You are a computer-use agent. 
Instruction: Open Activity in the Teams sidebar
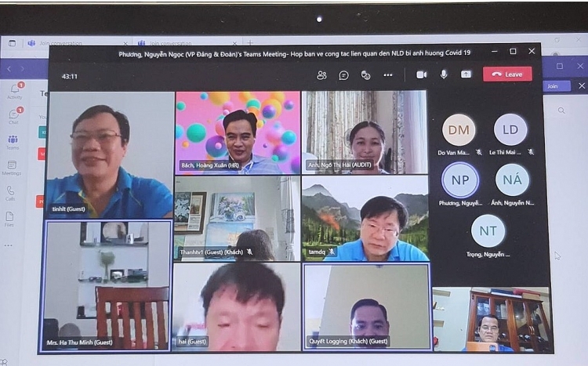click(x=14, y=89)
